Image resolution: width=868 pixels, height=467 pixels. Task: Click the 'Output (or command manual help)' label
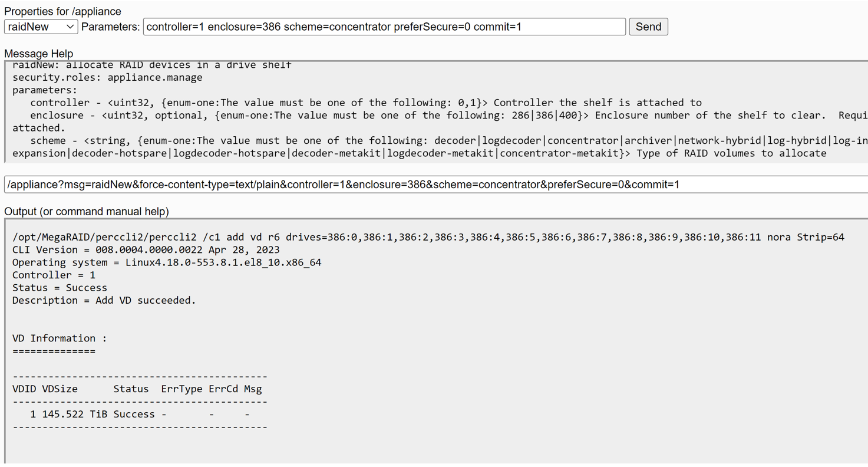87,211
